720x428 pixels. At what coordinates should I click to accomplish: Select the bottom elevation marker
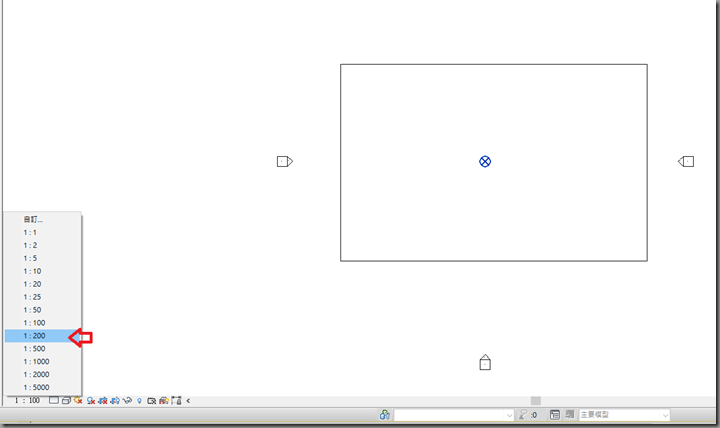coord(485,362)
